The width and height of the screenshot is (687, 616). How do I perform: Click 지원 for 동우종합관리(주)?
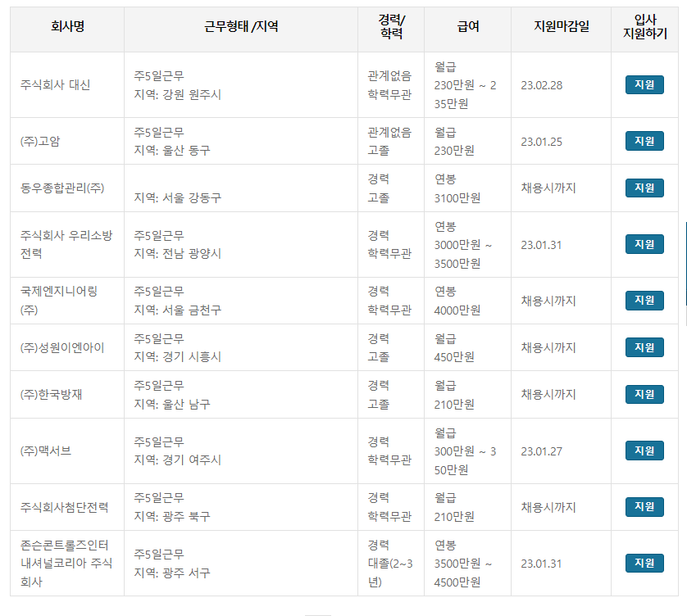(x=644, y=187)
